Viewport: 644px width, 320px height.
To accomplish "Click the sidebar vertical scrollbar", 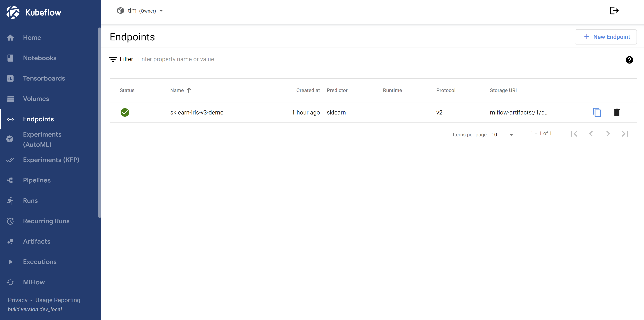I will point(100,123).
